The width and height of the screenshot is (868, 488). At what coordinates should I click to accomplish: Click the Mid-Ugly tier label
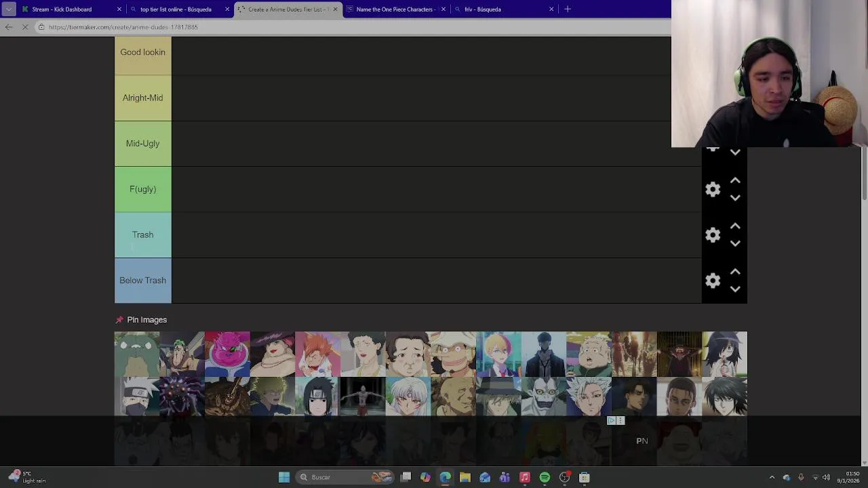[x=142, y=144]
